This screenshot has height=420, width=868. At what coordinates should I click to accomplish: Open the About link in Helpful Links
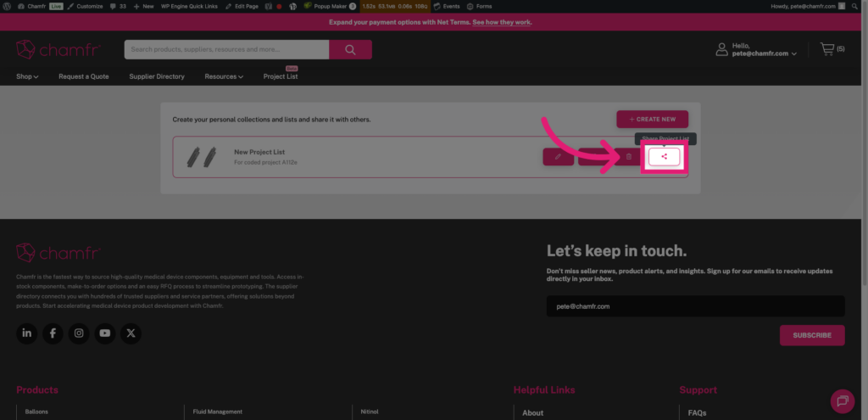coord(532,413)
